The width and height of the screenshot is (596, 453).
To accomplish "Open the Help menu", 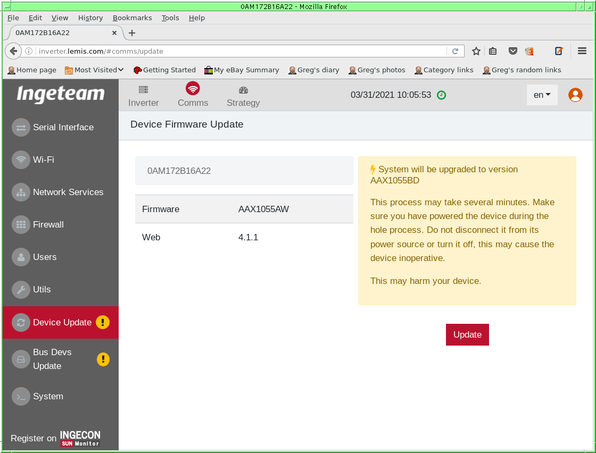I will [197, 18].
